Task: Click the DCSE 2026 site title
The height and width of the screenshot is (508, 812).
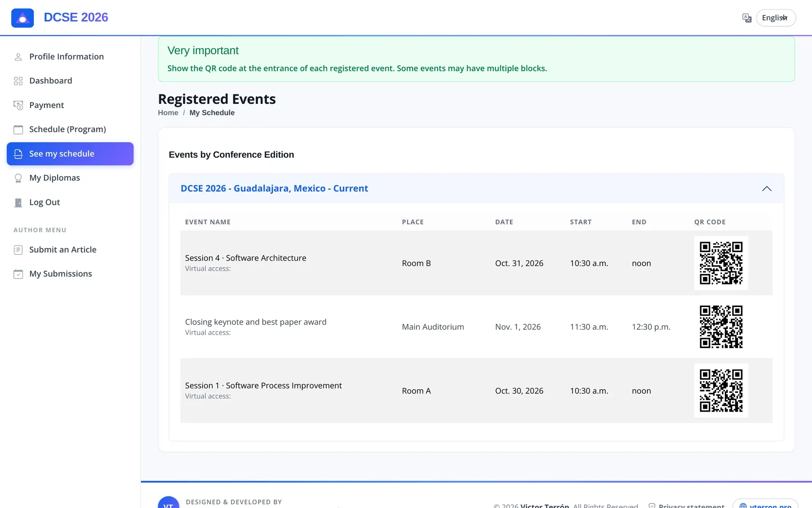Action: point(76,18)
